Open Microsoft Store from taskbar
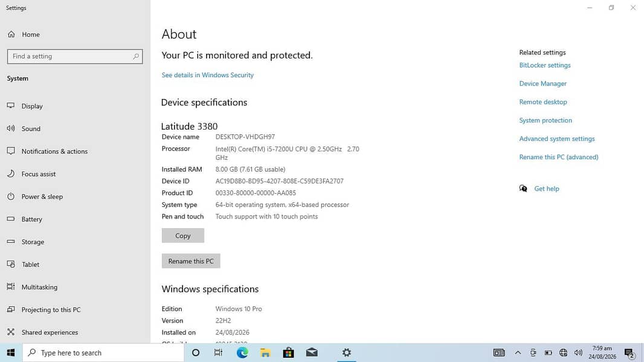The width and height of the screenshot is (644, 362). point(288,352)
